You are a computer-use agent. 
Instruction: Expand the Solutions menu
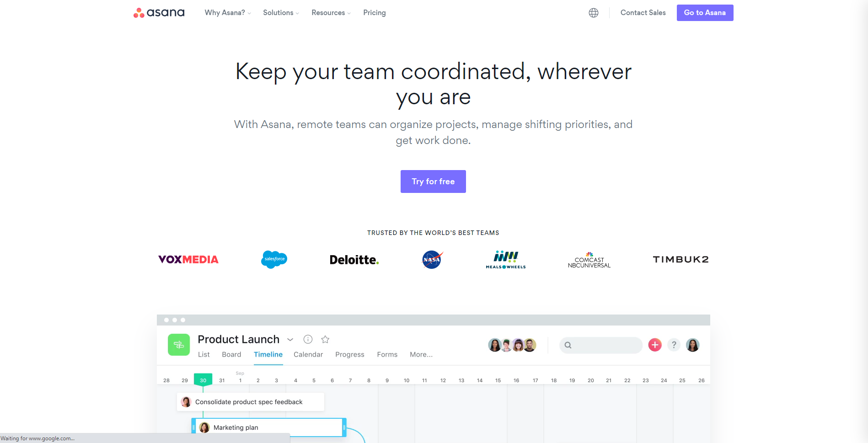(281, 13)
